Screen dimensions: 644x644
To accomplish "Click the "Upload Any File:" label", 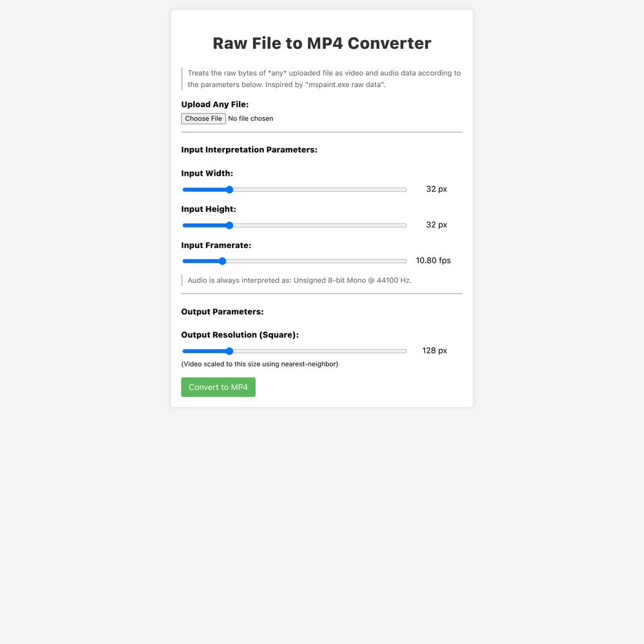I will tap(214, 104).
